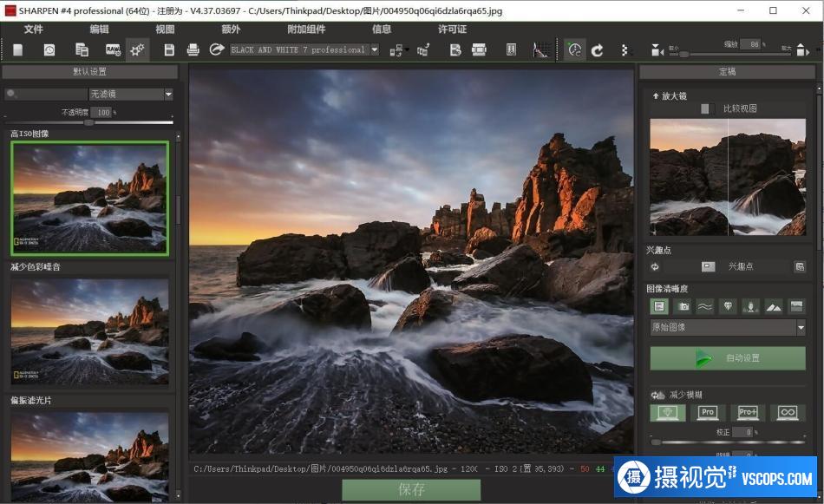
Task: Select the 偏振滤光片 preset thumbnail
Action: 90,455
